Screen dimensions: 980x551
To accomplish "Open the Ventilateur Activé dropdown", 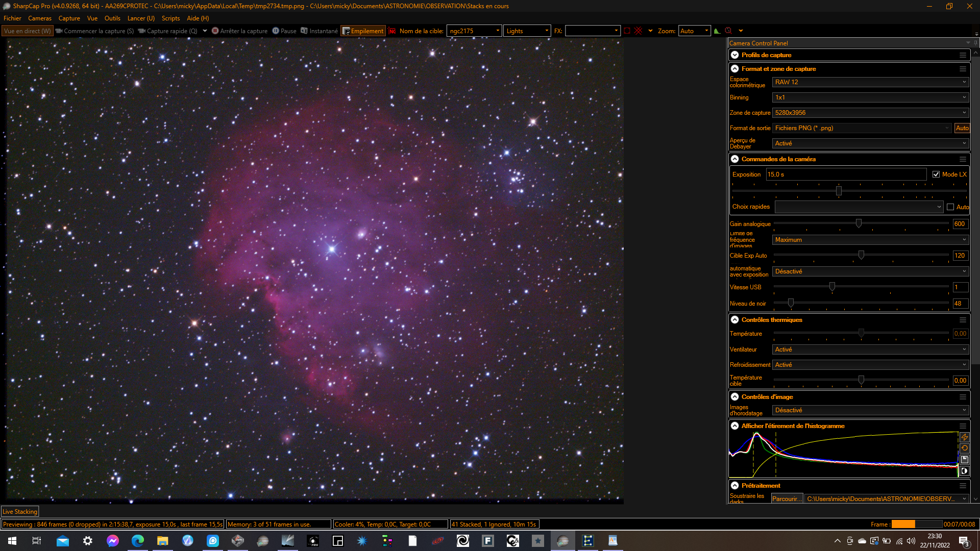I will [x=870, y=349].
